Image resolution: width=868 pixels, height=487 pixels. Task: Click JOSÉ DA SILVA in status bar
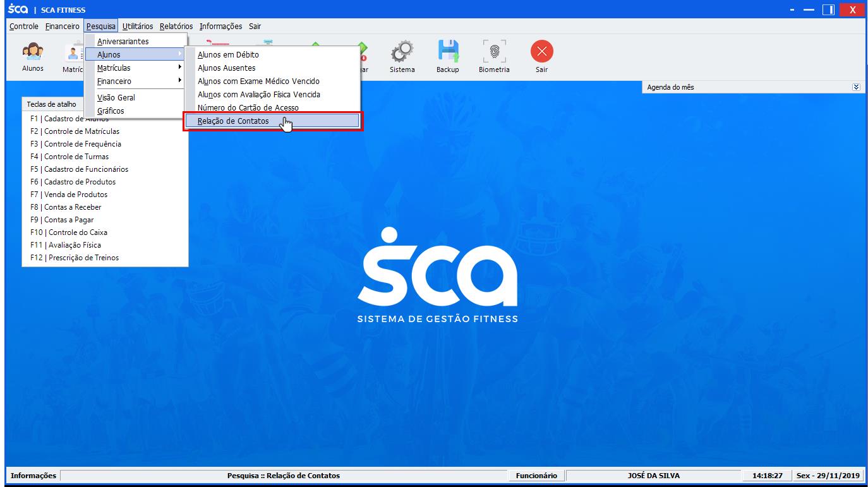tap(654, 476)
